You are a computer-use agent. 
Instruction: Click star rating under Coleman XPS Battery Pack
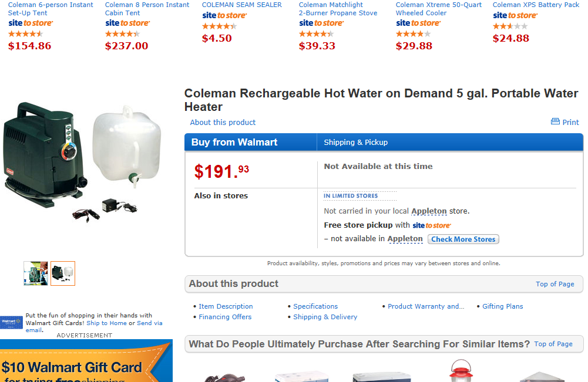[510, 26]
